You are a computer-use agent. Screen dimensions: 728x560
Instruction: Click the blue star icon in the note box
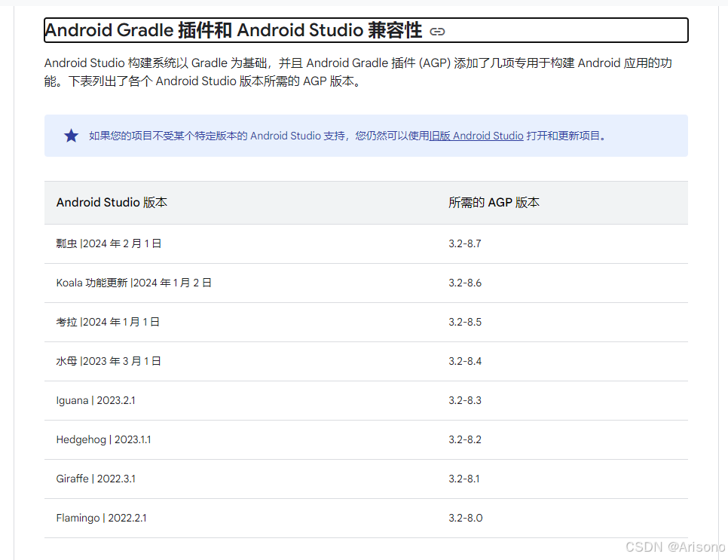tap(71, 136)
